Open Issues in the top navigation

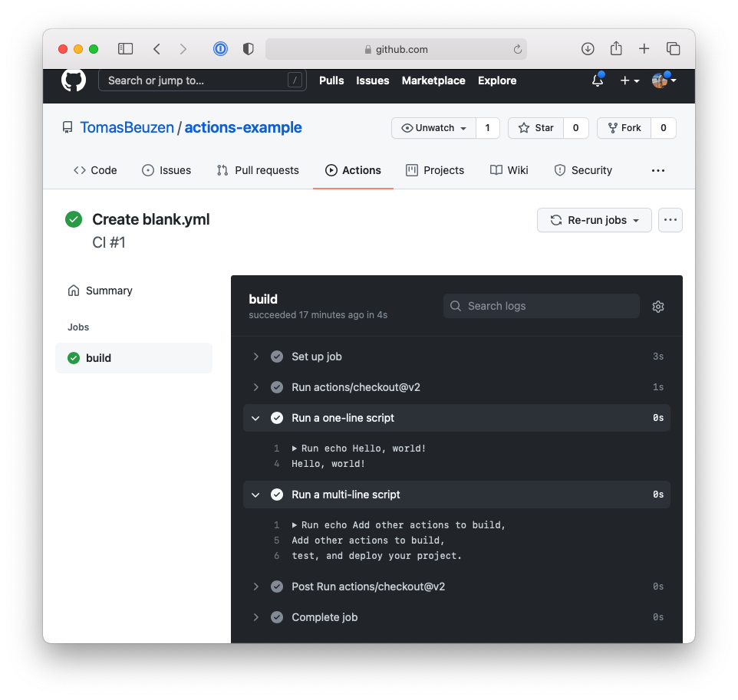tap(373, 81)
